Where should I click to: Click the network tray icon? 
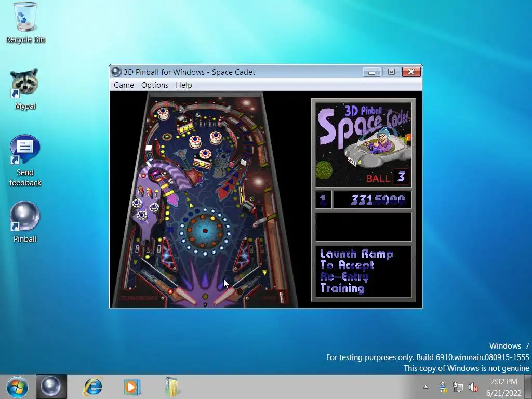(458, 387)
